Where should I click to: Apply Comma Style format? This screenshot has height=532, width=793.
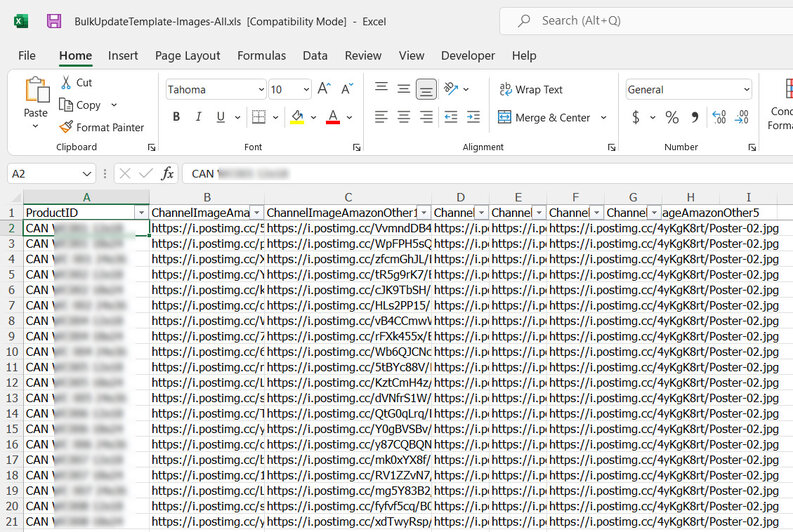click(695, 117)
